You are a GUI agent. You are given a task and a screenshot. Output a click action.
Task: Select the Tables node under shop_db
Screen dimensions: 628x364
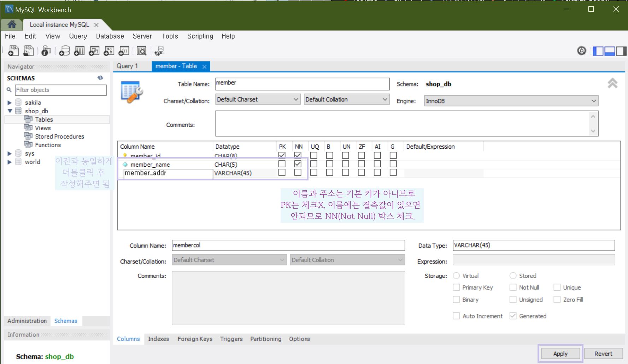point(44,119)
